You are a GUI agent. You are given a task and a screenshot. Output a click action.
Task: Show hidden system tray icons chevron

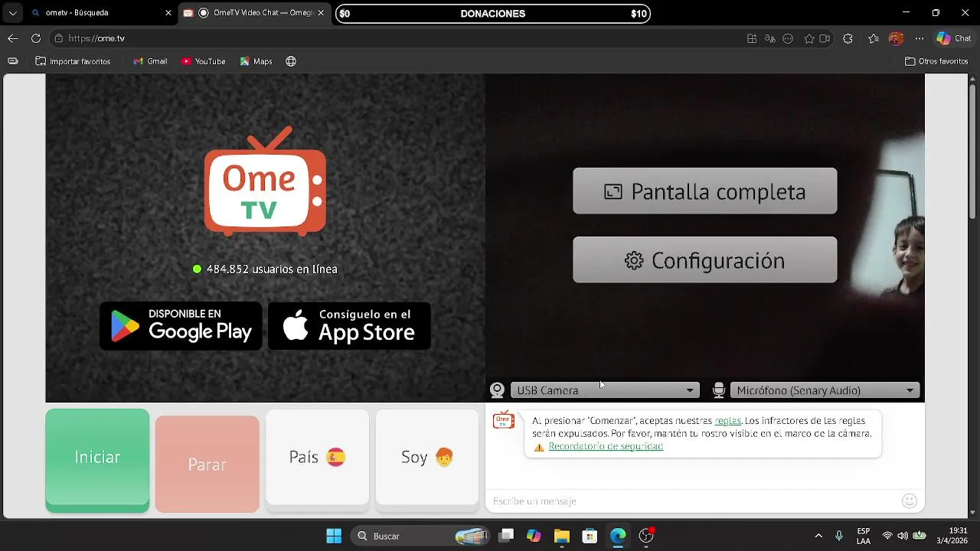818,536
